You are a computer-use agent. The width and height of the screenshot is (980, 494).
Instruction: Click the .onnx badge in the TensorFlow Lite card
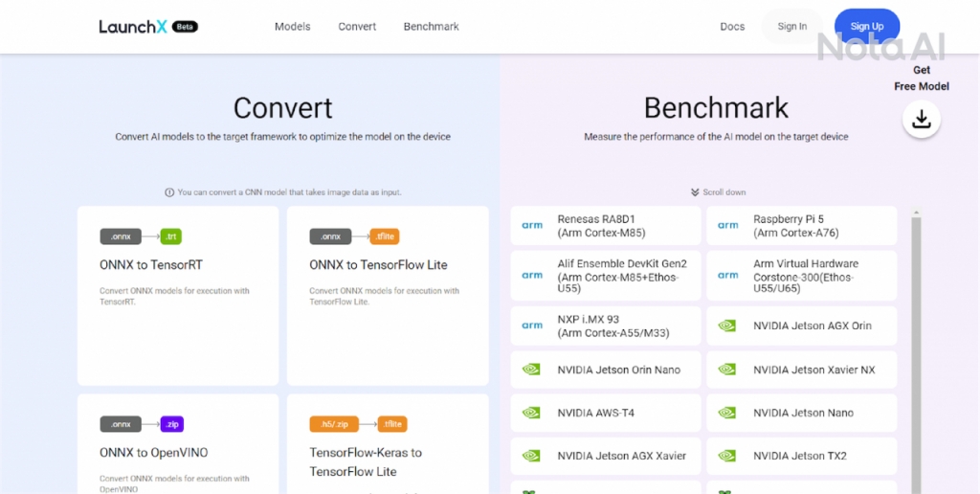pos(330,236)
